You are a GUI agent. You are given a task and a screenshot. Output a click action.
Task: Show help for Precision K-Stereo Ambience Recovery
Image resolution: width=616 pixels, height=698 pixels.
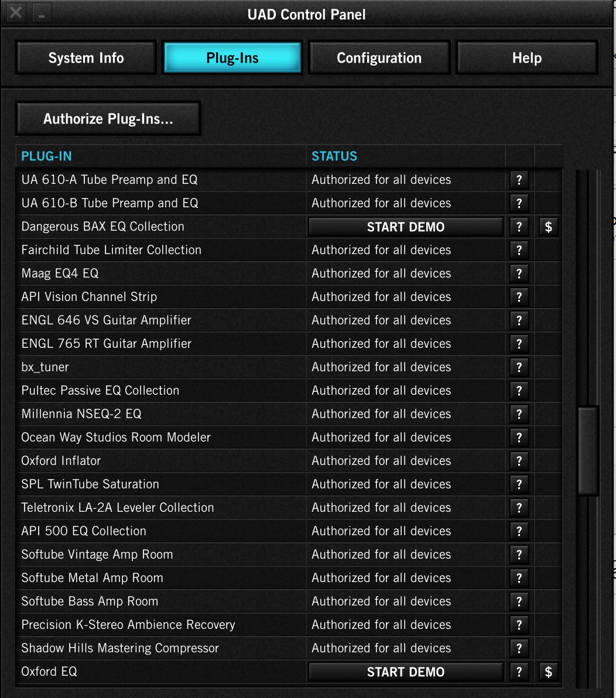519,625
